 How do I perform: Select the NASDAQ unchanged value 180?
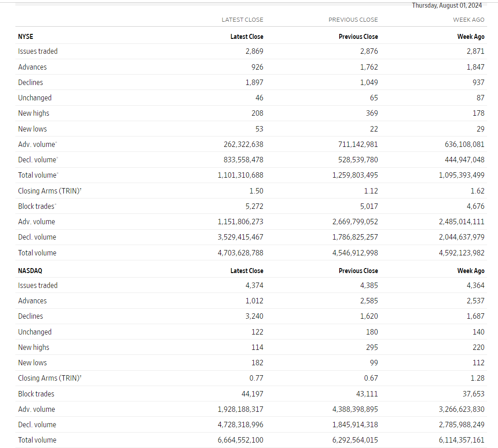point(372,332)
